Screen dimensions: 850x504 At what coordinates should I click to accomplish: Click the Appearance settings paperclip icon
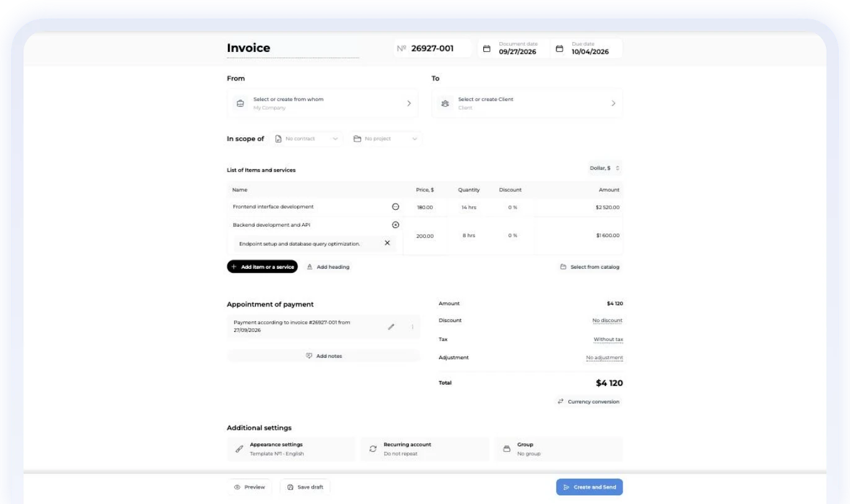point(239,449)
